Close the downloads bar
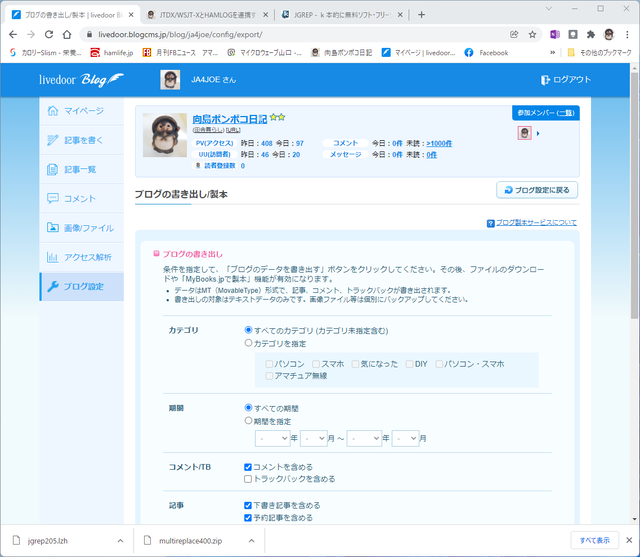Image resolution: width=640 pixels, height=557 pixels. coord(629,541)
